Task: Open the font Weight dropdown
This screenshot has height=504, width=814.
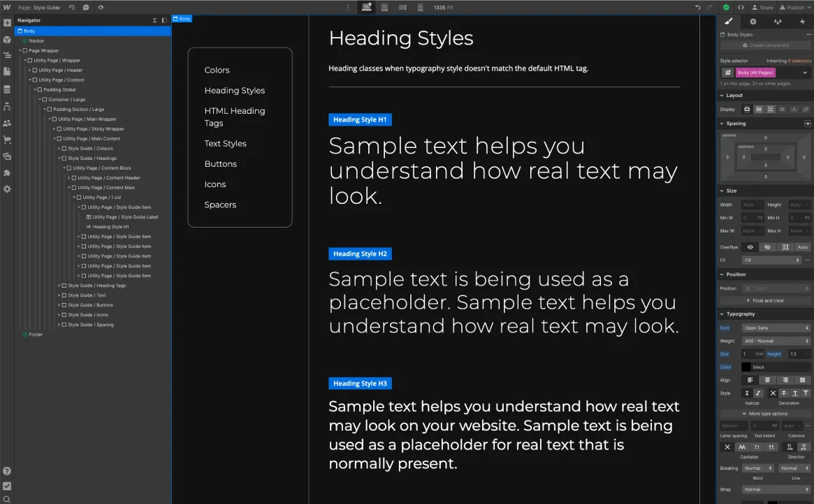Action: [776, 341]
